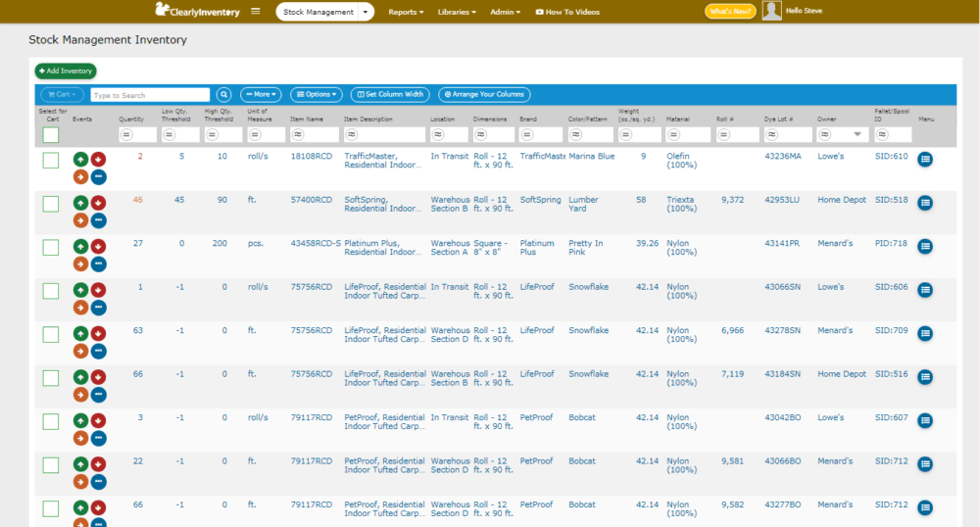980x527 pixels.
Task: Click the Item Description filter field
Action: coord(384,135)
